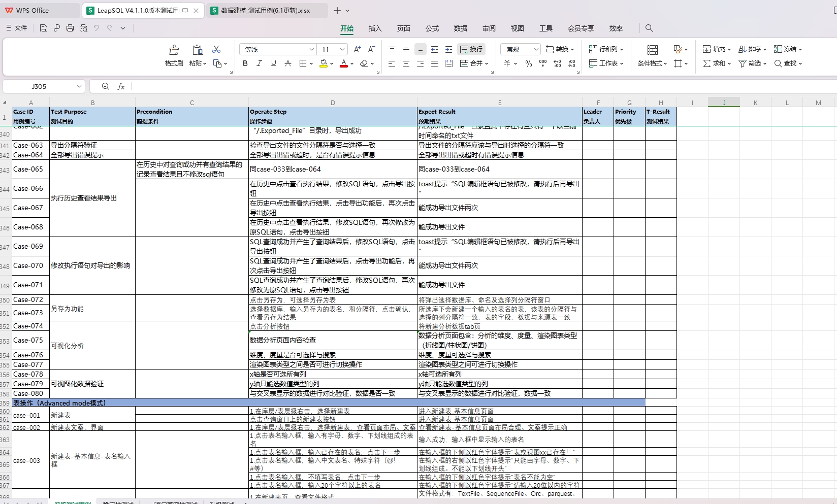Open the search magnifier beside 效率 tab
The image size is (837, 504).
pos(649,28)
